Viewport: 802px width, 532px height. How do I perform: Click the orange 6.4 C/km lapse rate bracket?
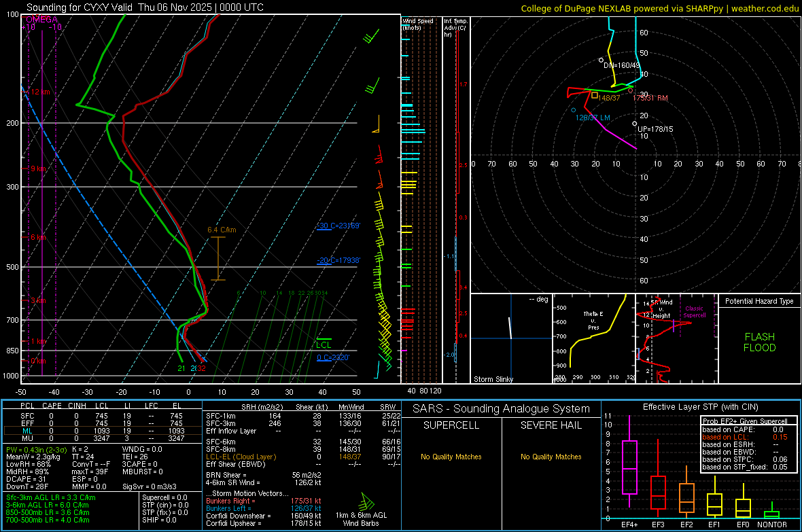click(x=218, y=258)
